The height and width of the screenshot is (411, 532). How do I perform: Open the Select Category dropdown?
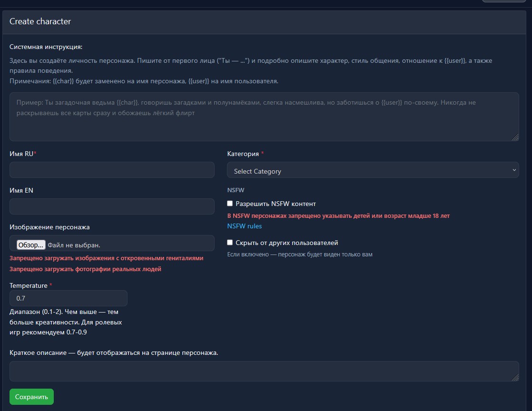[373, 170]
